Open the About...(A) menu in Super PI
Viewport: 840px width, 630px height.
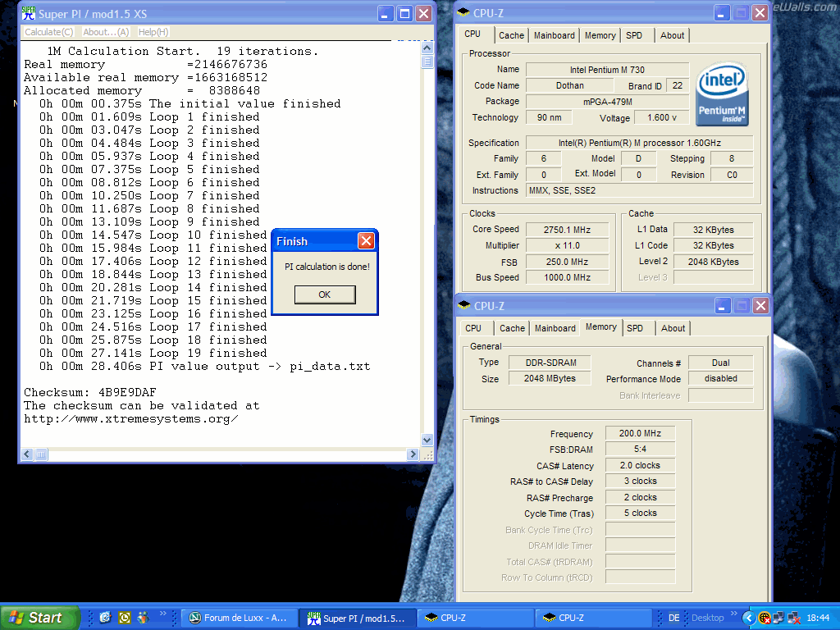pyautogui.click(x=106, y=32)
